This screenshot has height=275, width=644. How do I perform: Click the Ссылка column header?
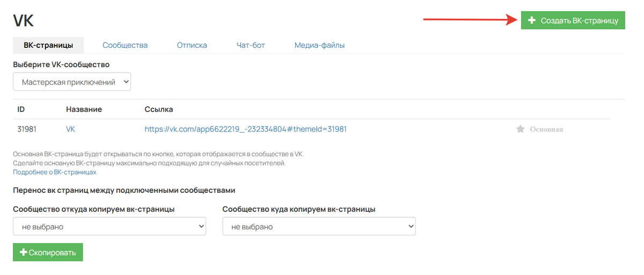coord(159,109)
